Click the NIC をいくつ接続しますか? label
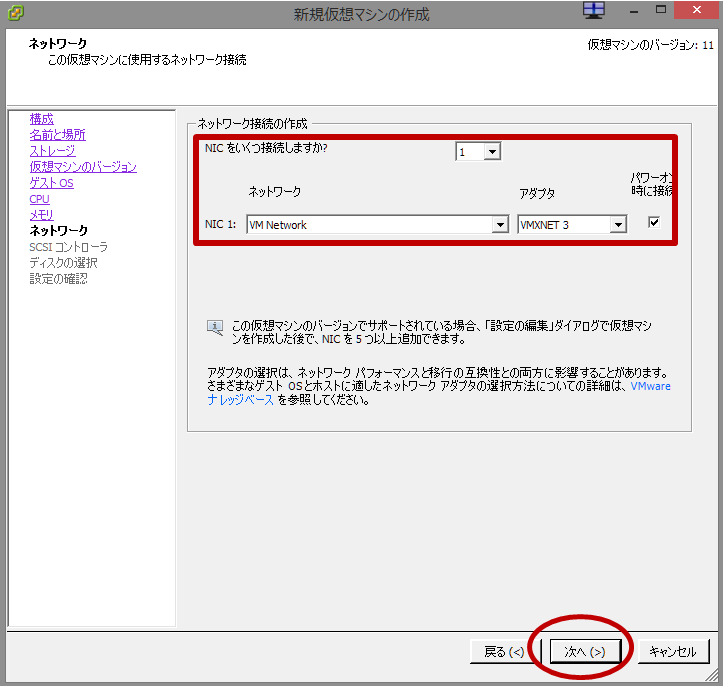723x686 pixels. [x=266, y=148]
